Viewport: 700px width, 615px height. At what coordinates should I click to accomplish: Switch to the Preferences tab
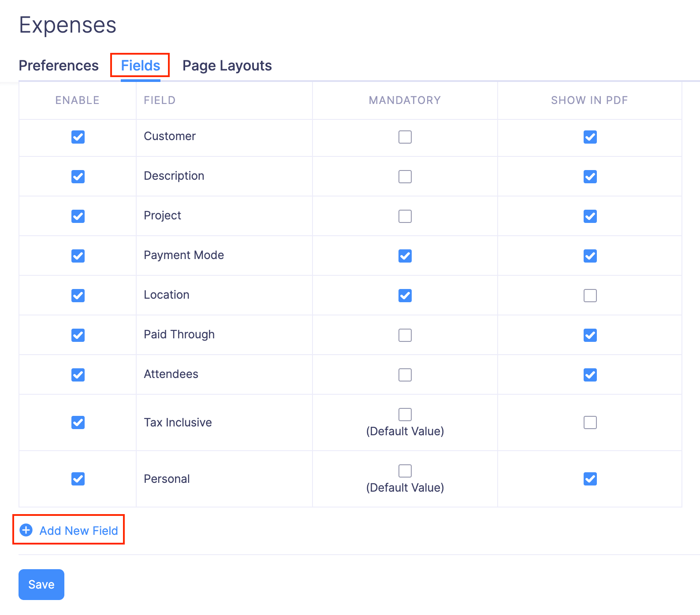58,65
